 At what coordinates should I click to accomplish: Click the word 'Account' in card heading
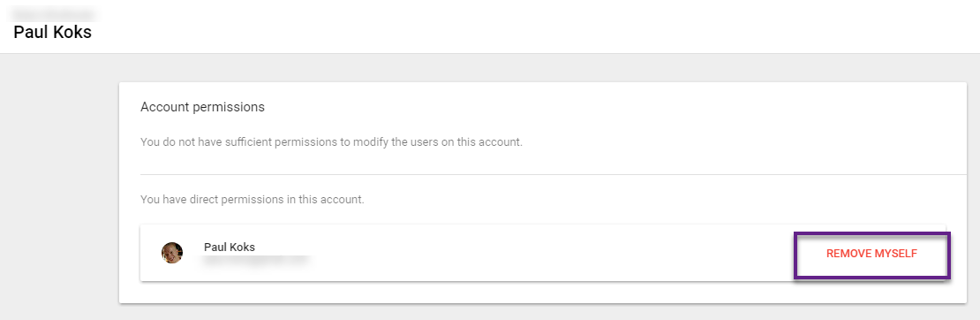[x=165, y=107]
